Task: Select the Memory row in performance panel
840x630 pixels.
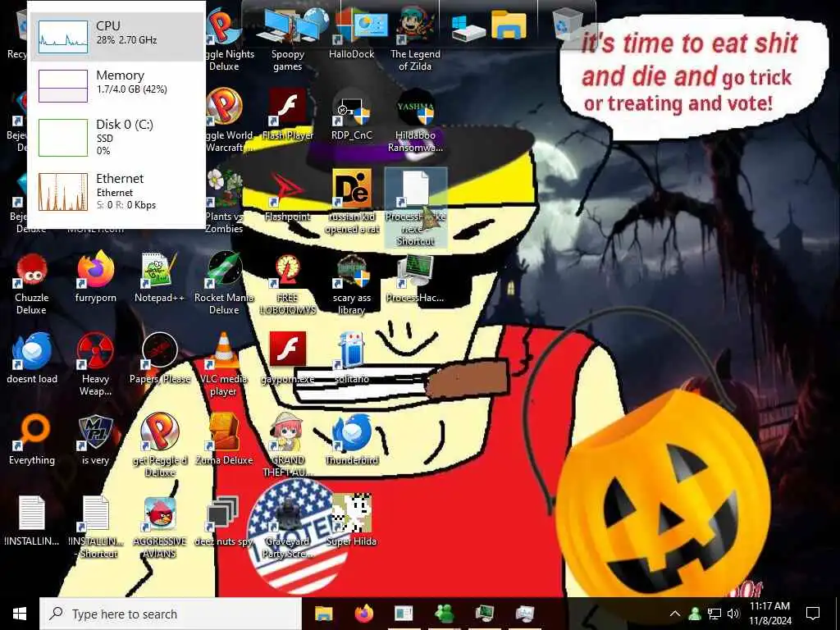Action: (116, 85)
